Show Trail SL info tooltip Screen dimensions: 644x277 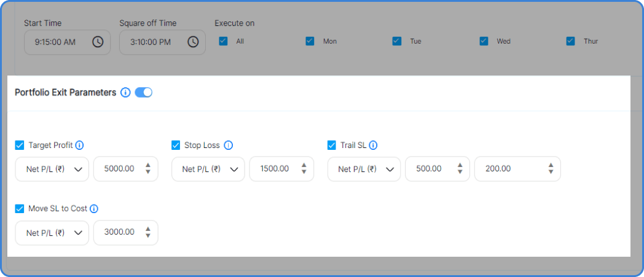coord(373,146)
